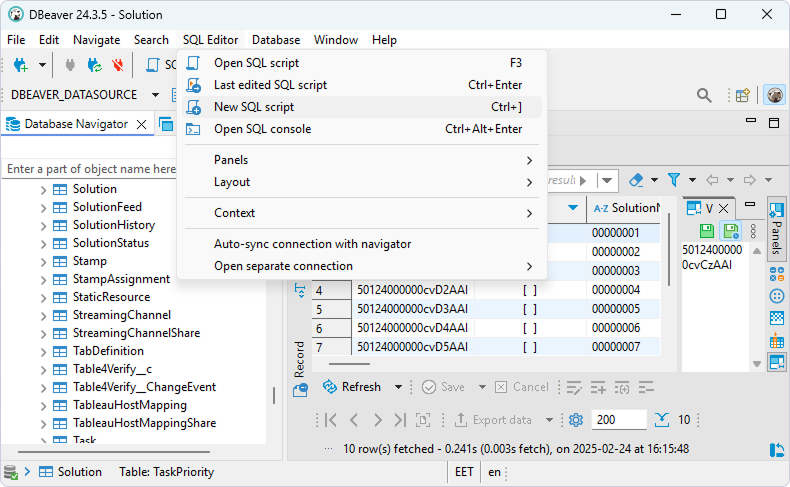Screen dimensions: 790x487
Task: Select Open SQL console menu entry
Action: [262, 129]
